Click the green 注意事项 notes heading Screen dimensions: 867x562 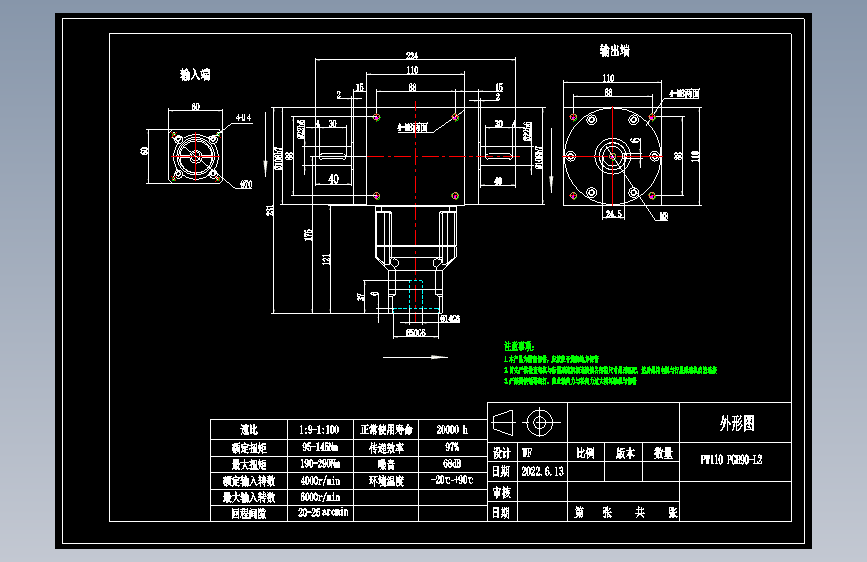pos(519,346)
